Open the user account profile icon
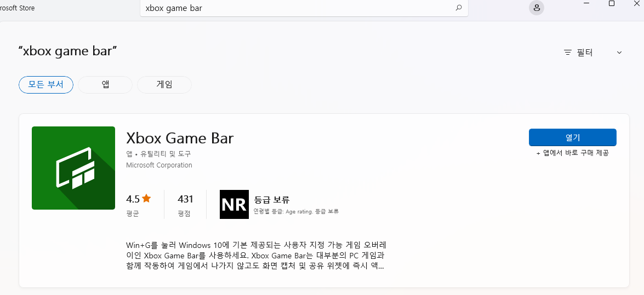This screenshot has height=295, width=644. click(x=537, y=8)
